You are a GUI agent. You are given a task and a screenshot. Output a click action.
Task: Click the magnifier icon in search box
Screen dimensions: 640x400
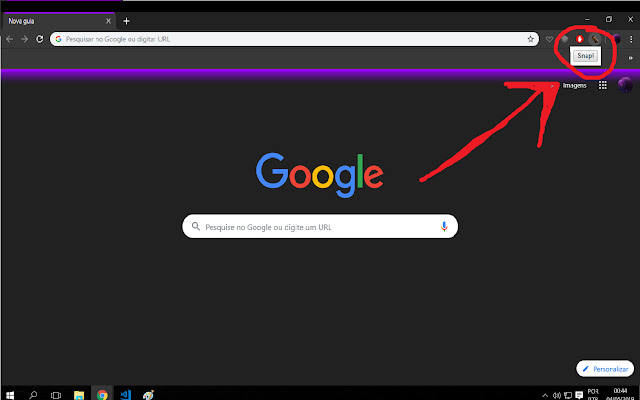point(196,227)
